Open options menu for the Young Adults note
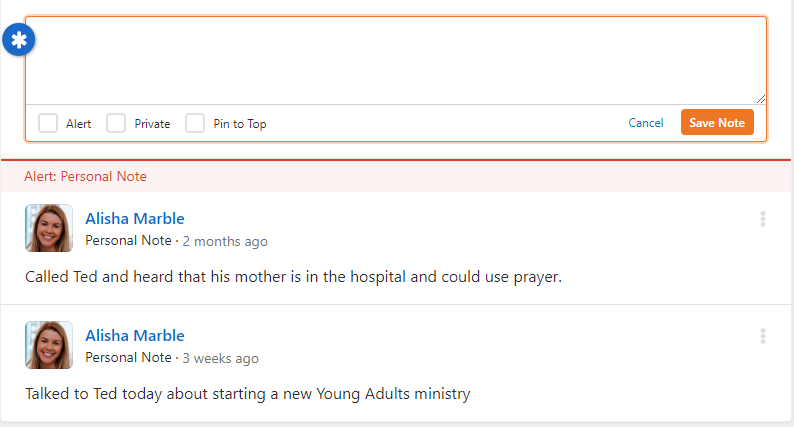Viewport: 794px width, 427px height. pyautogui.click(x=763, y=336)
